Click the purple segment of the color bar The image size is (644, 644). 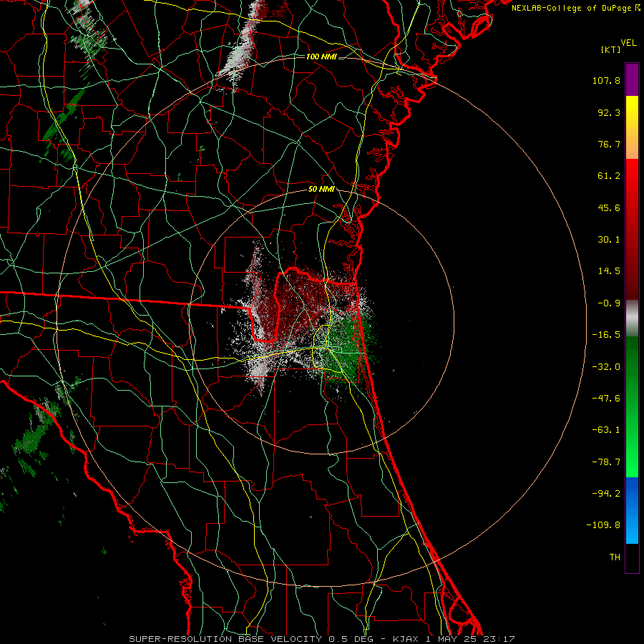point(632,79)
